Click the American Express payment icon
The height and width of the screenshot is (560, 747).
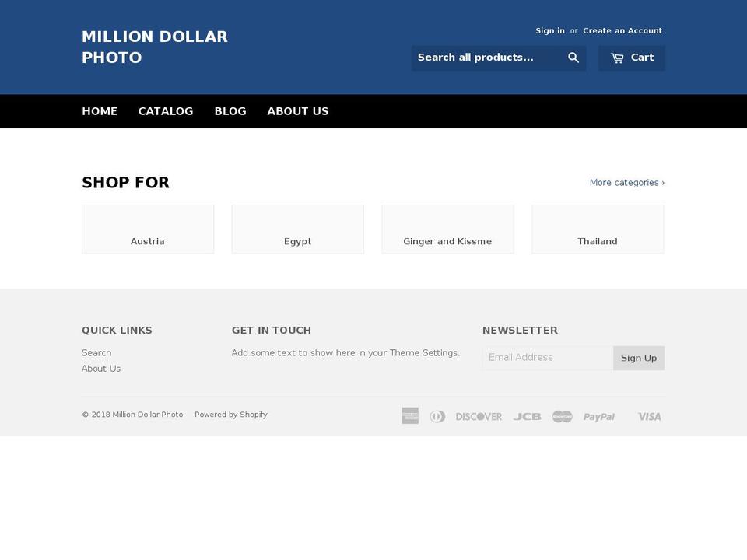(410, 415)
